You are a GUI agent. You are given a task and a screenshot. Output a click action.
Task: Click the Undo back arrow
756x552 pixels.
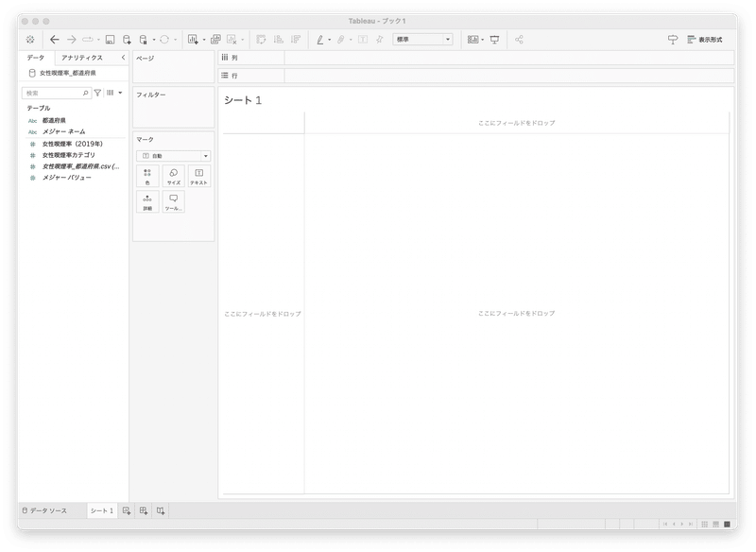click(55, 40)
